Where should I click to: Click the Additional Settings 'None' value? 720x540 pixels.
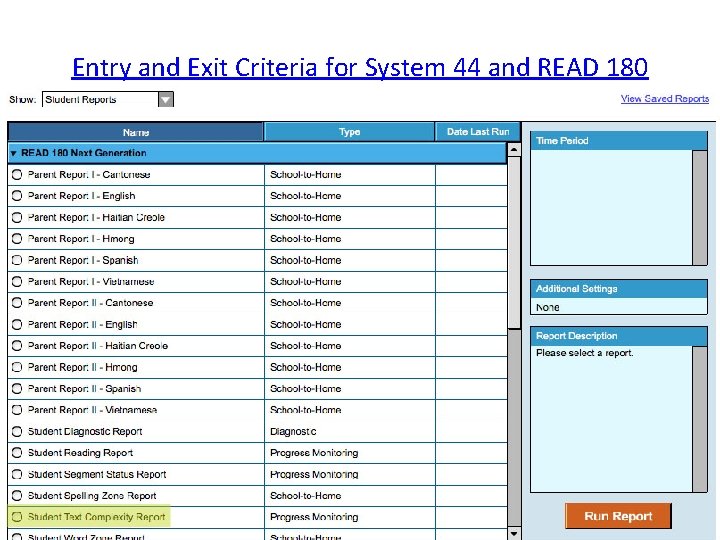[x=547, y=307]
